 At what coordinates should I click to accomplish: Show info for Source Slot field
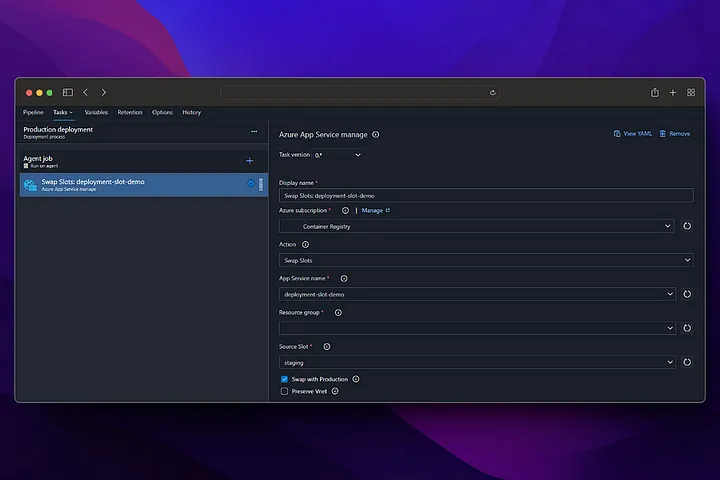[327, 346]
